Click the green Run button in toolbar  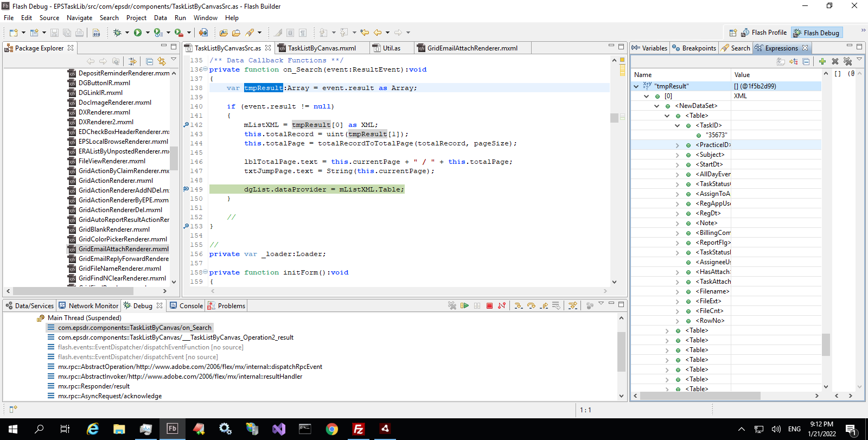tap(138, 33)
